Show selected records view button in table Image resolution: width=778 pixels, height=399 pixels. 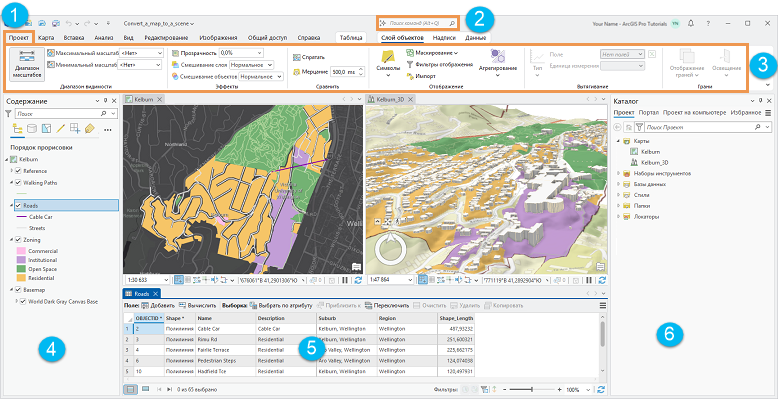146,390
